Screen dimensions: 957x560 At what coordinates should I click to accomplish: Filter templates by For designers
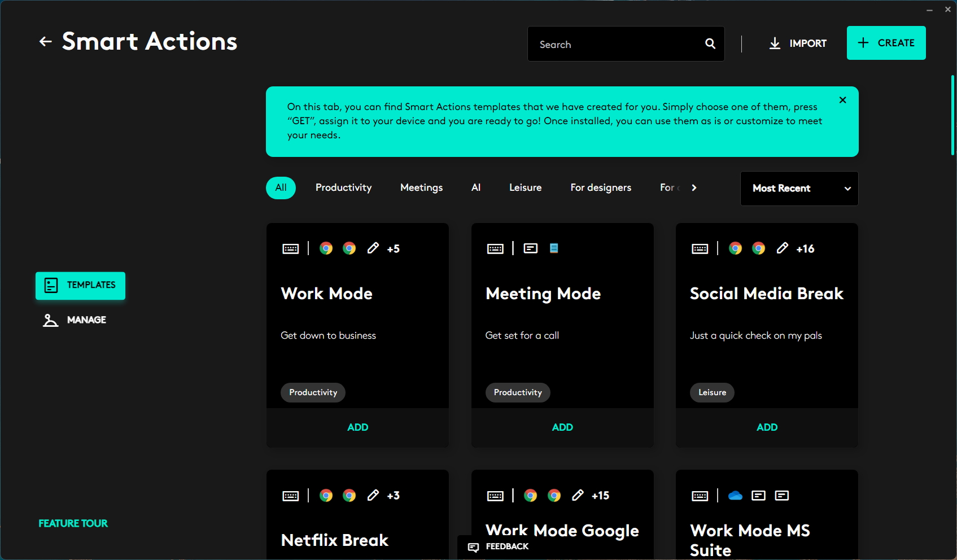(x=600, y=187)
